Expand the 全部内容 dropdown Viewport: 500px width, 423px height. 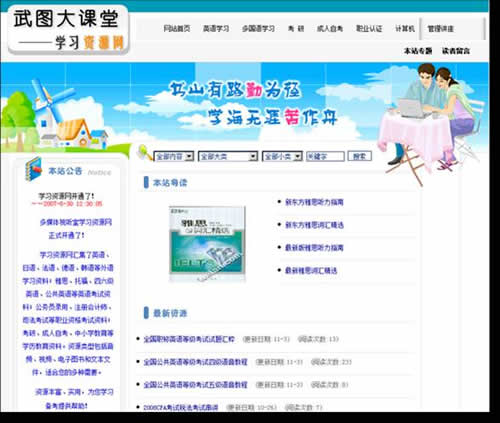click(173, 156)
